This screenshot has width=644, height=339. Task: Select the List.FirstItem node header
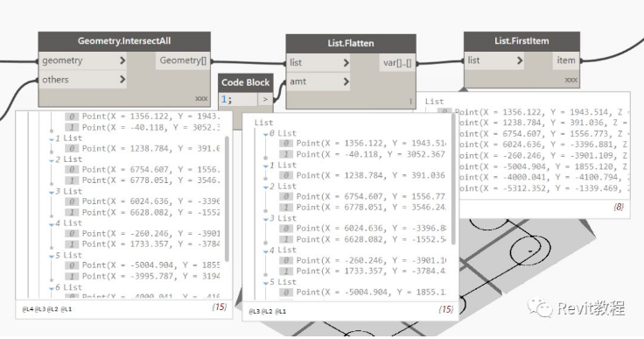pos(521,41)
